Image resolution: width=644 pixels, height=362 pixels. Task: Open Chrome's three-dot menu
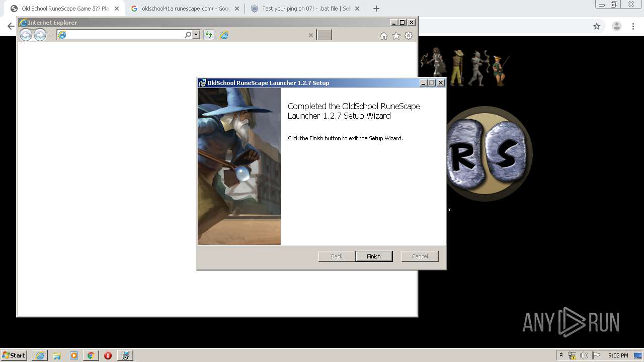click(x=633, y=26)
